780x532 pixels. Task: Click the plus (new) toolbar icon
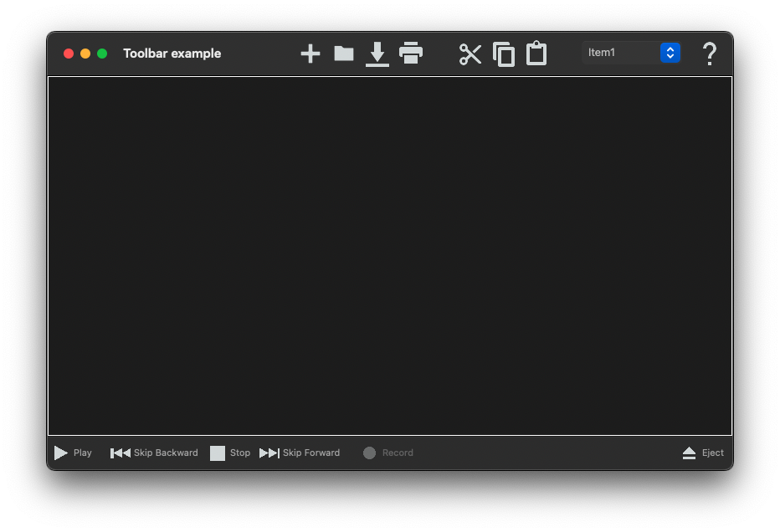(310, 54)
